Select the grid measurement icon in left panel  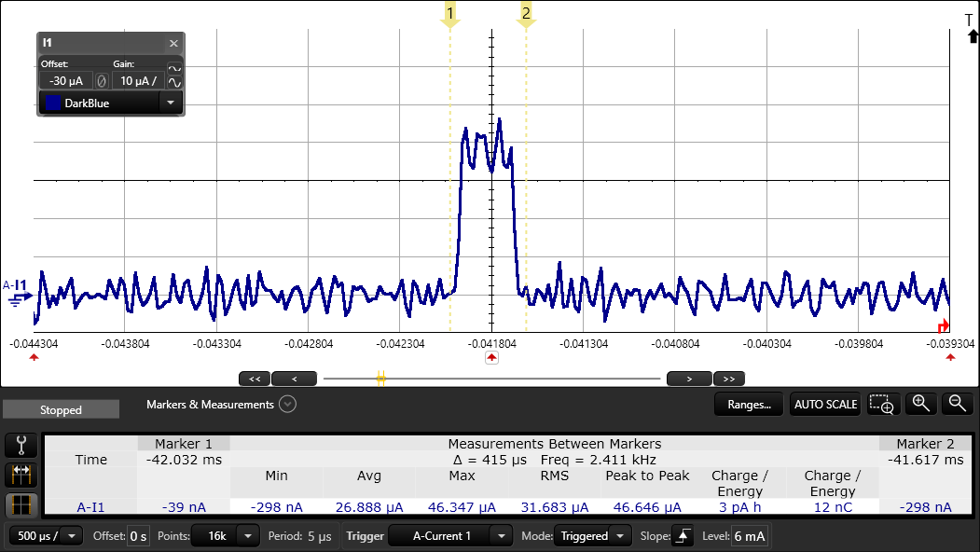pos(21,505)
